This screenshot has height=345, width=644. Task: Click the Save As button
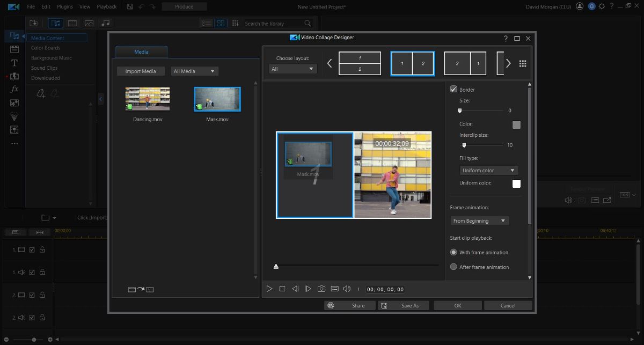tap(404, 305)
